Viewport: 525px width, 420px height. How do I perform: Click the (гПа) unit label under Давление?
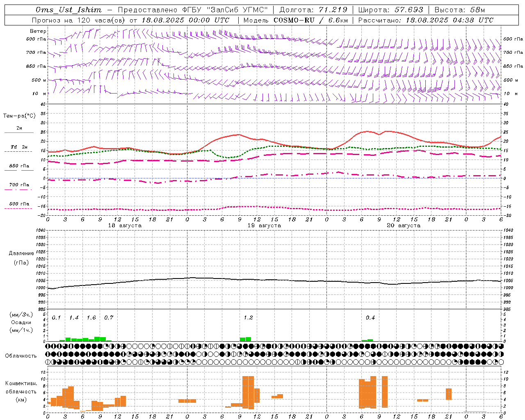coord(21,263)
